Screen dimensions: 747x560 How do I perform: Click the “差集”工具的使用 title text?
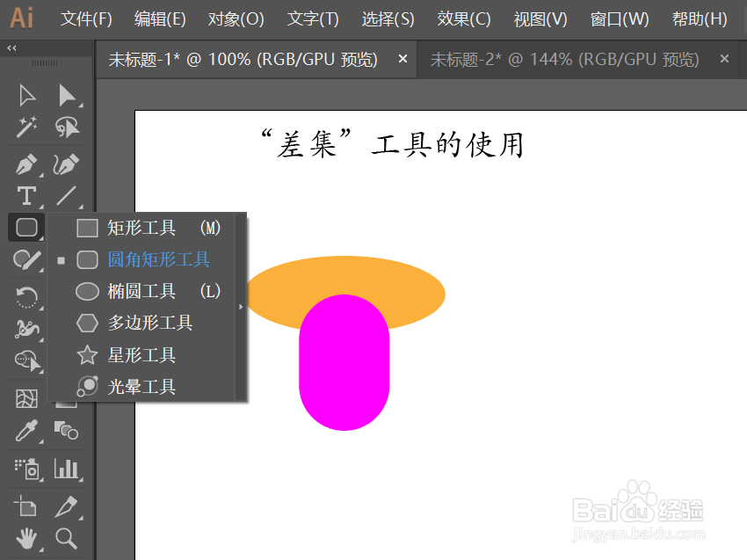(393, 144)
